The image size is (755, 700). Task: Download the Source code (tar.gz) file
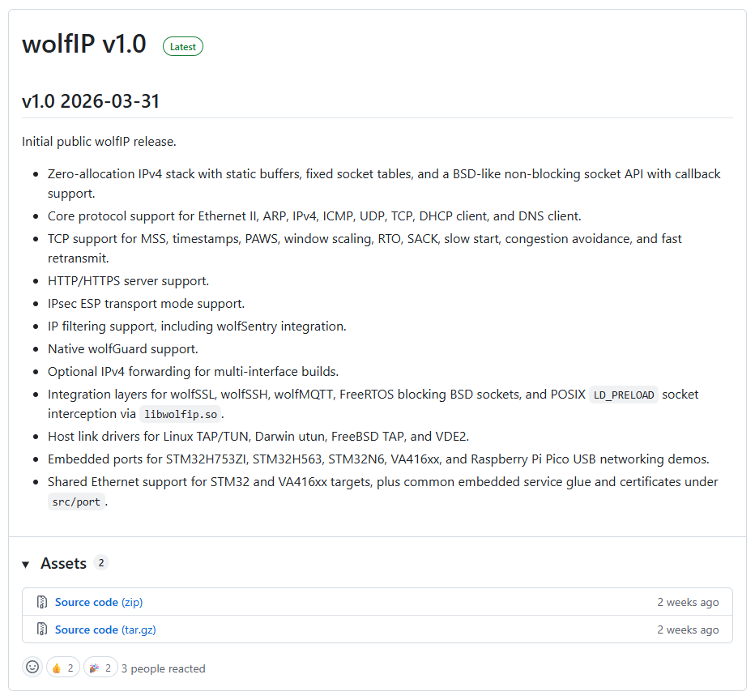pos(105,630)
